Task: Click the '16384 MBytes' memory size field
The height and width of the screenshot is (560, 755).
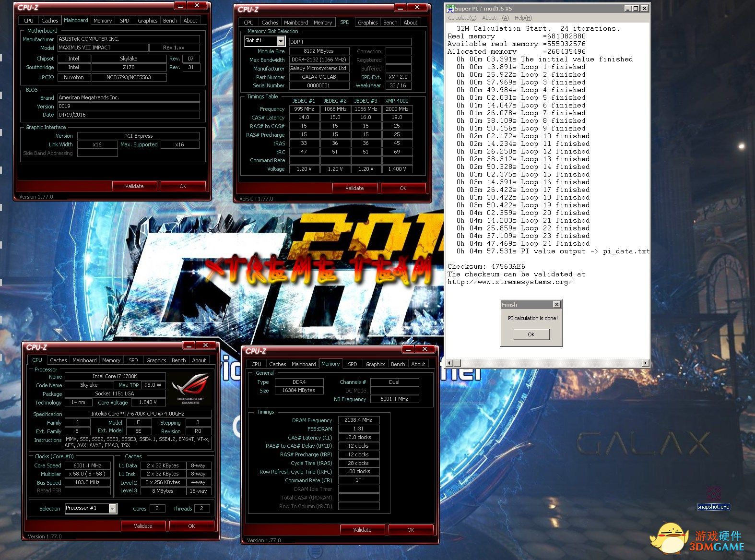Action: coord(298,391)
